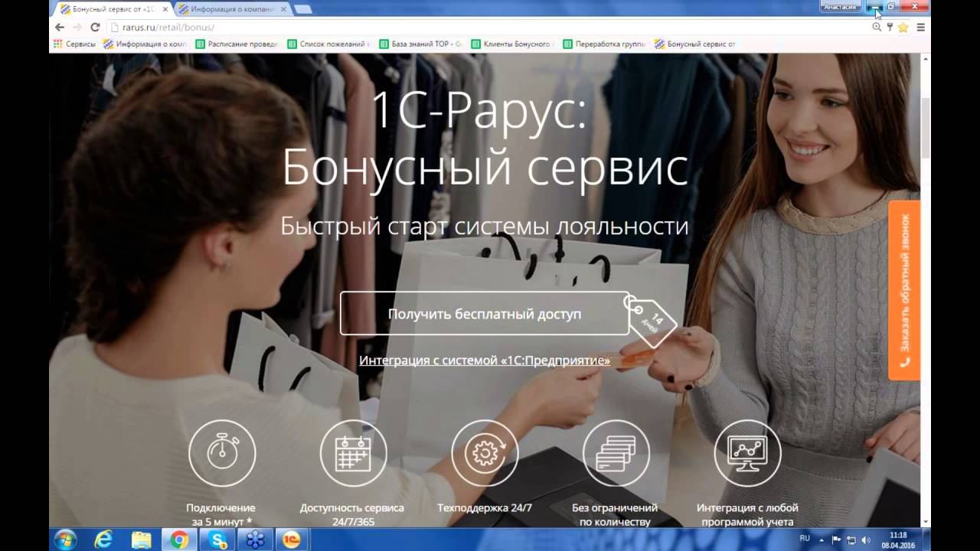Open the Список пожеланий bookmark
The width and height of the screenshot is (980, 551).
click(x=328, y=44)
